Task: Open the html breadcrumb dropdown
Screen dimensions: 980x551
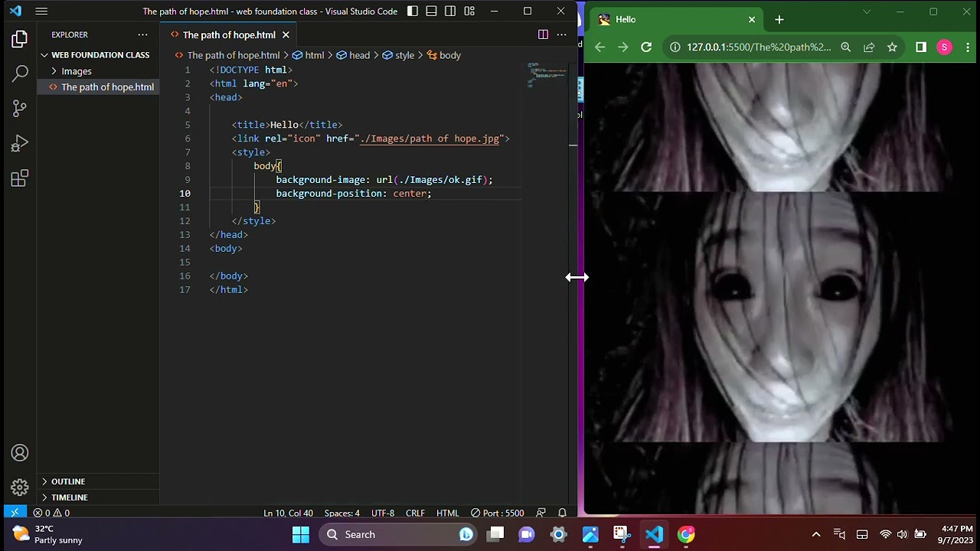Action: point(308,55)
